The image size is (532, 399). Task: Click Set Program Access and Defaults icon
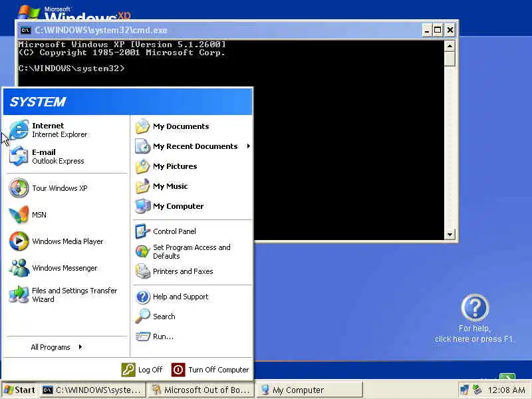(142, 251)
